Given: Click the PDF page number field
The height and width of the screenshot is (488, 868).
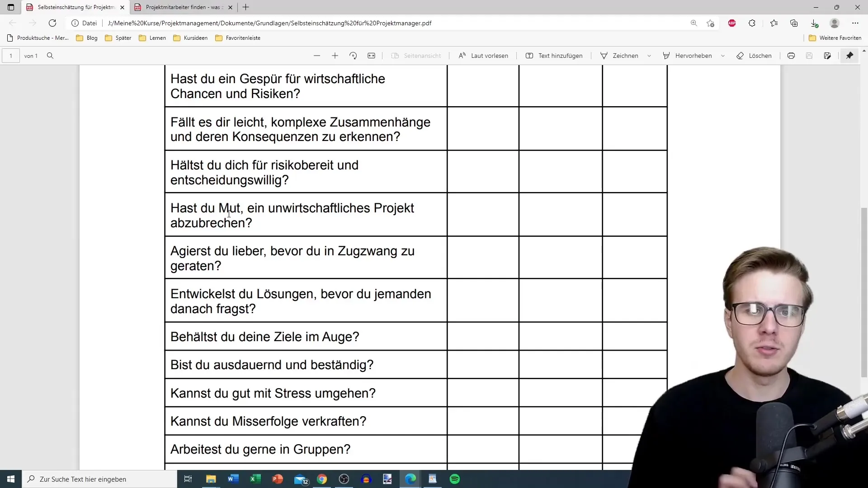Looking at the screenshot, I should click(11, 56).
